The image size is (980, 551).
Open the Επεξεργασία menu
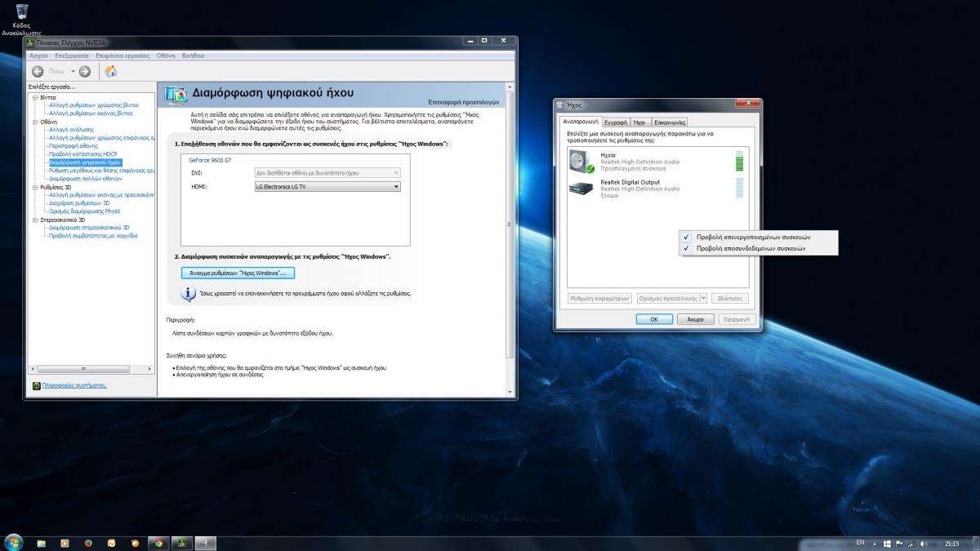coord(71,56)
